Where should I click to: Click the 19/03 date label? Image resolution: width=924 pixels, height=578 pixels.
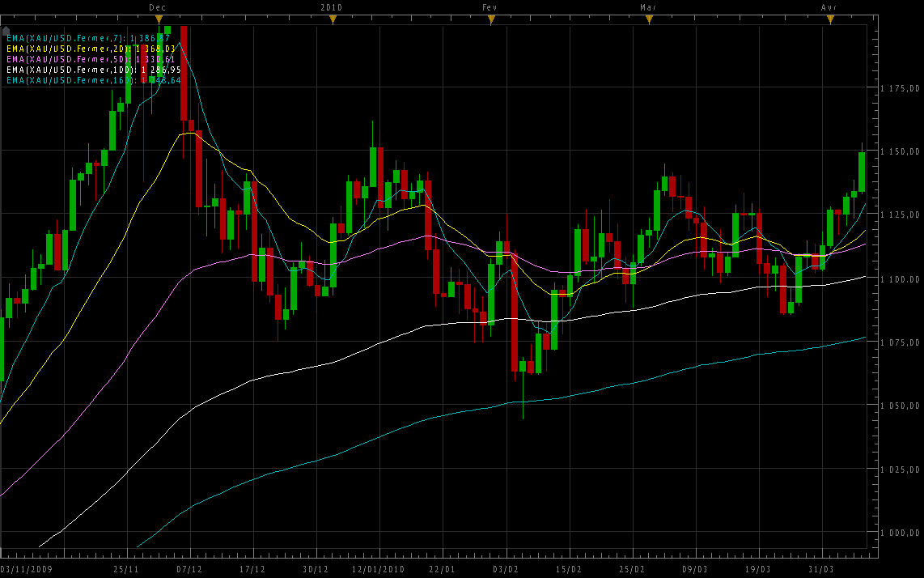[x=758, y=569]
